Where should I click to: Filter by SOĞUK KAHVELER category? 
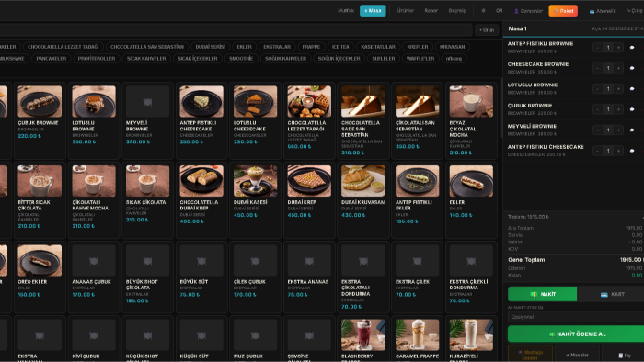point(285,59)
